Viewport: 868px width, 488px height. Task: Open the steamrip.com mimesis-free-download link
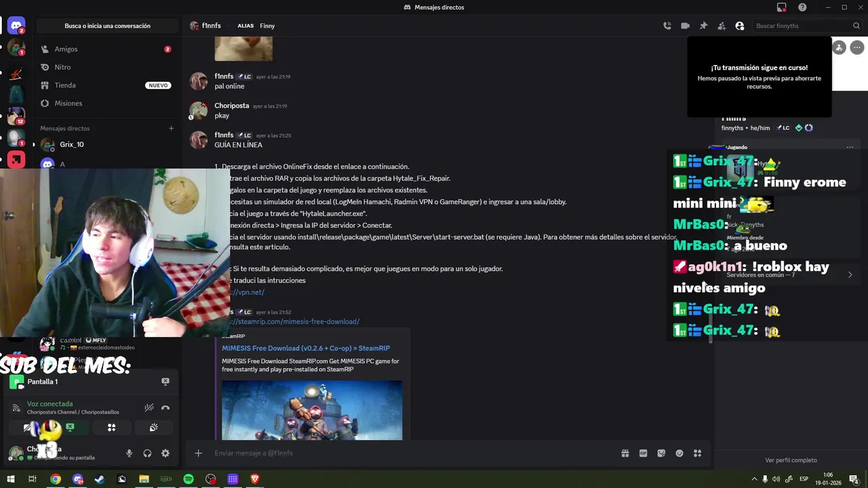(294, 321)
